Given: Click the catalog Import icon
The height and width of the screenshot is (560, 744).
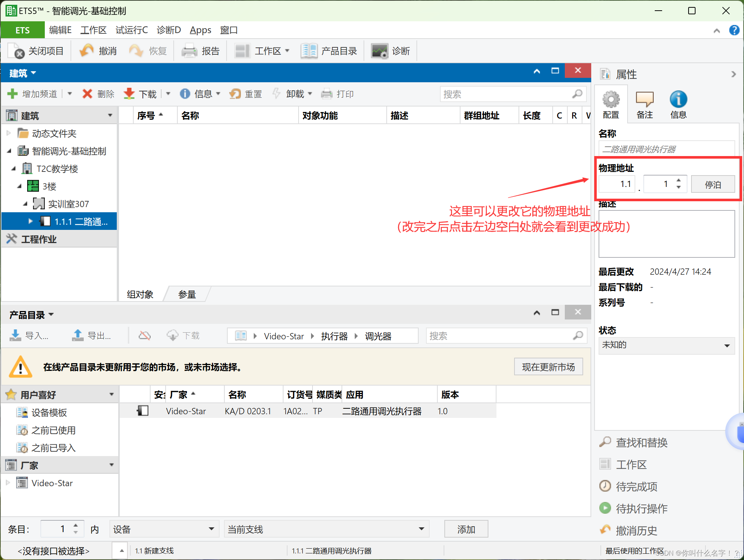Looking at the screenshot, I should [15, 335].
